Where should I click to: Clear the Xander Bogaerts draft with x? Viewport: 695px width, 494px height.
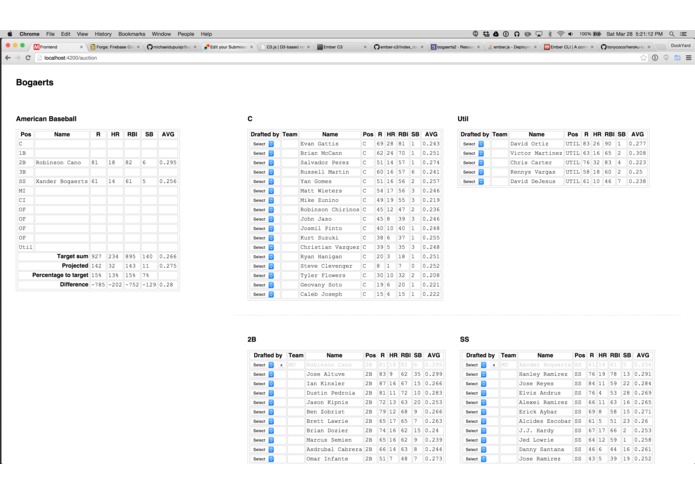pyautogui.click(x=494, y=365)
